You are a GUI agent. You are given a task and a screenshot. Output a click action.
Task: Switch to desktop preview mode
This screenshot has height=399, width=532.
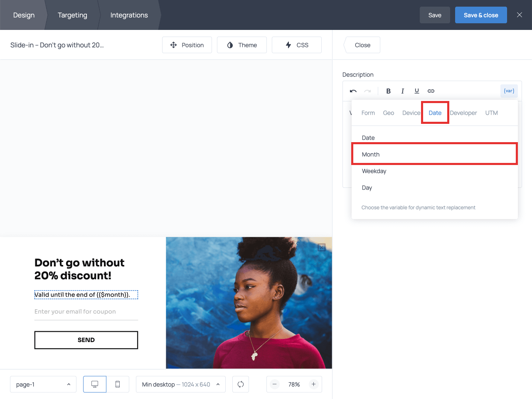(x=95, y=384)
